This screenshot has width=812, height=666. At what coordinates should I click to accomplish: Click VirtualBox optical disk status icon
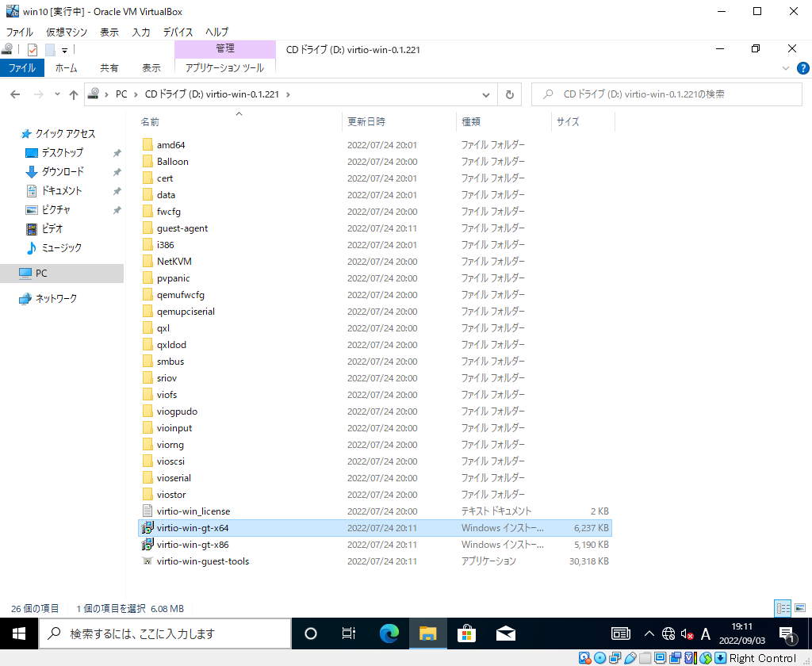tap(599, 658)
